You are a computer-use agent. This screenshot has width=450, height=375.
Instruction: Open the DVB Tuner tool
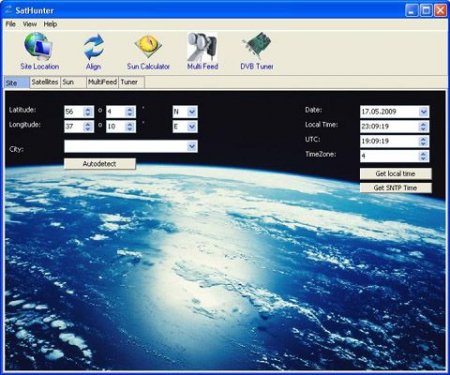click(257, 51)
